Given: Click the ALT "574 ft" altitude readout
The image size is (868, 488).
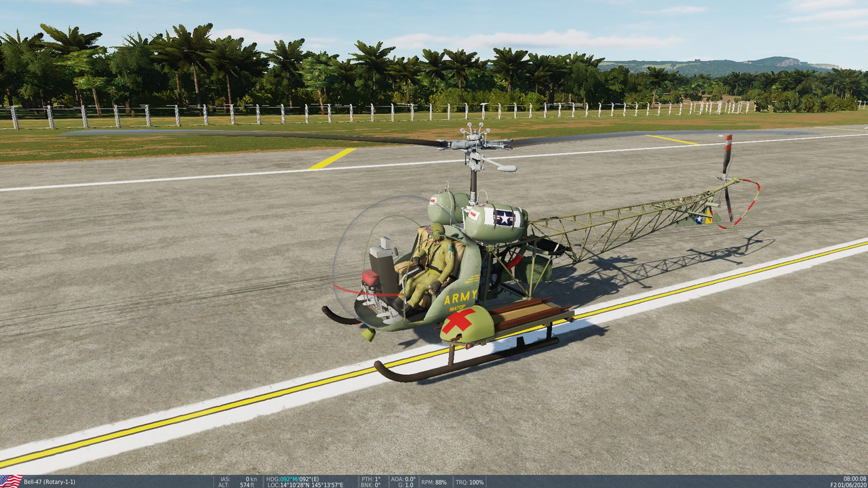Looking at the screenshot, I should point(248,485).
